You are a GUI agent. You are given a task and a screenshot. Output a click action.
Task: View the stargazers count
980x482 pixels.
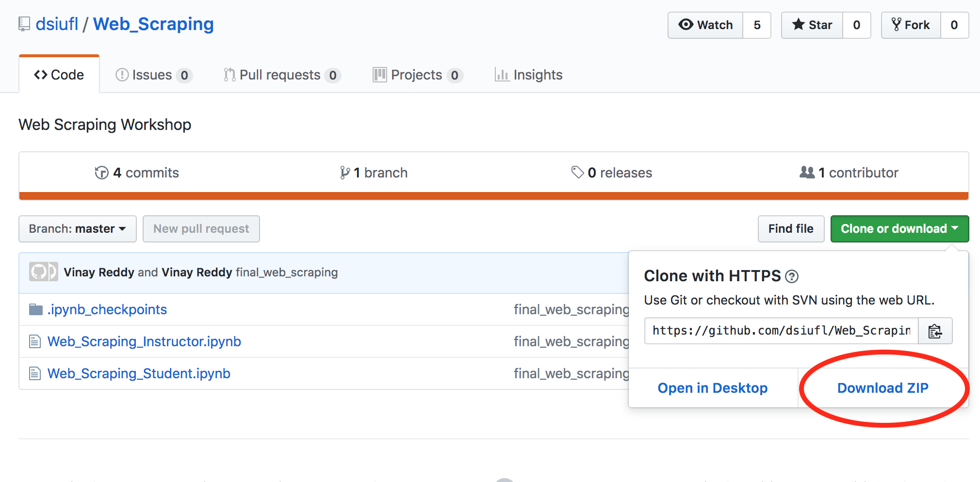tap(856, 25)
